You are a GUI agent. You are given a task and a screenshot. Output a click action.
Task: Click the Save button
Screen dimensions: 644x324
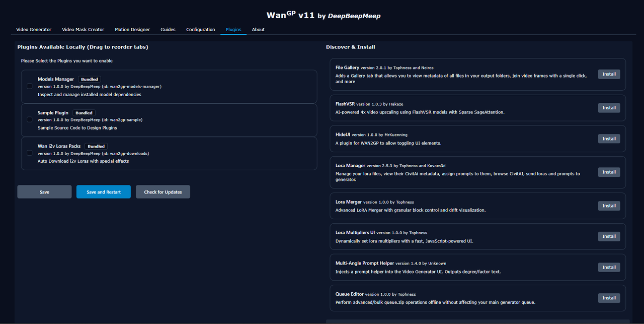[x=44, y=192]
